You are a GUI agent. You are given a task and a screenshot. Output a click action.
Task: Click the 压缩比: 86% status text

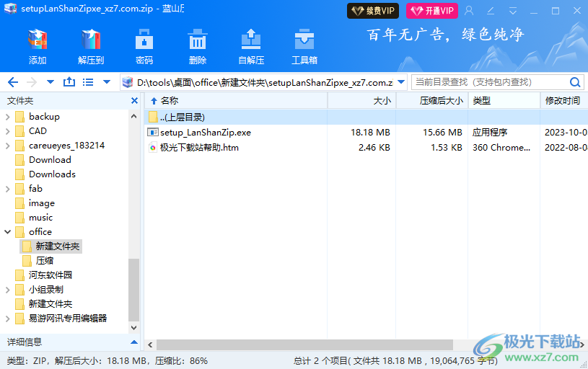[182, 361]
